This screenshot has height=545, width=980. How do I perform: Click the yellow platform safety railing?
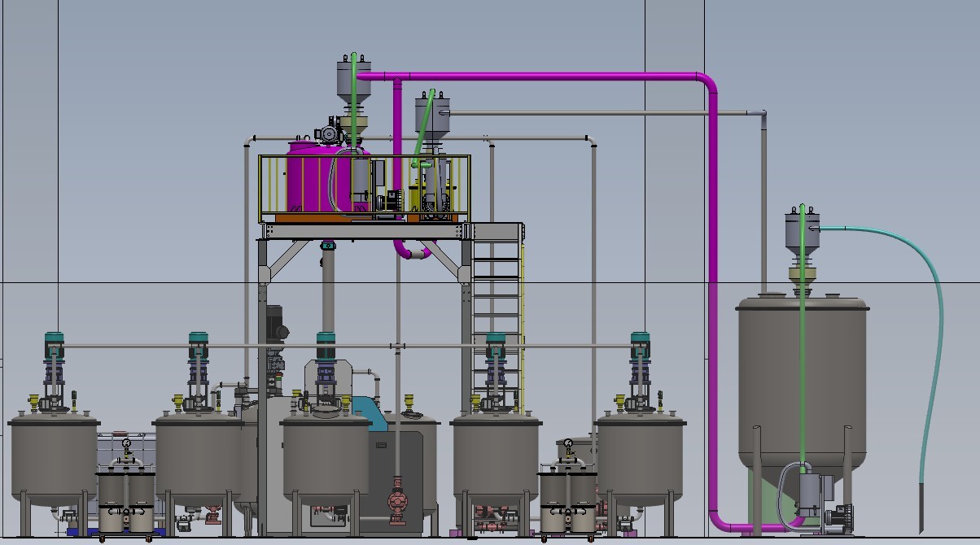coord(365,188)
